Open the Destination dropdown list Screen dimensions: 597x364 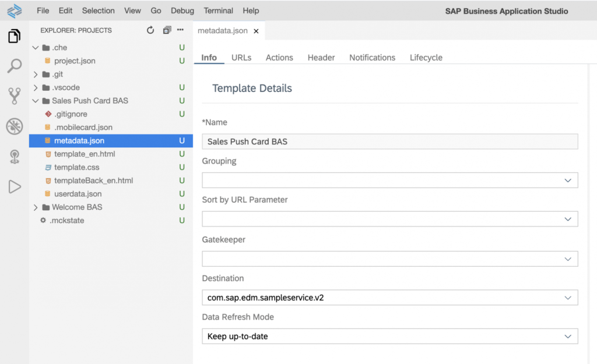coord(389,298)
